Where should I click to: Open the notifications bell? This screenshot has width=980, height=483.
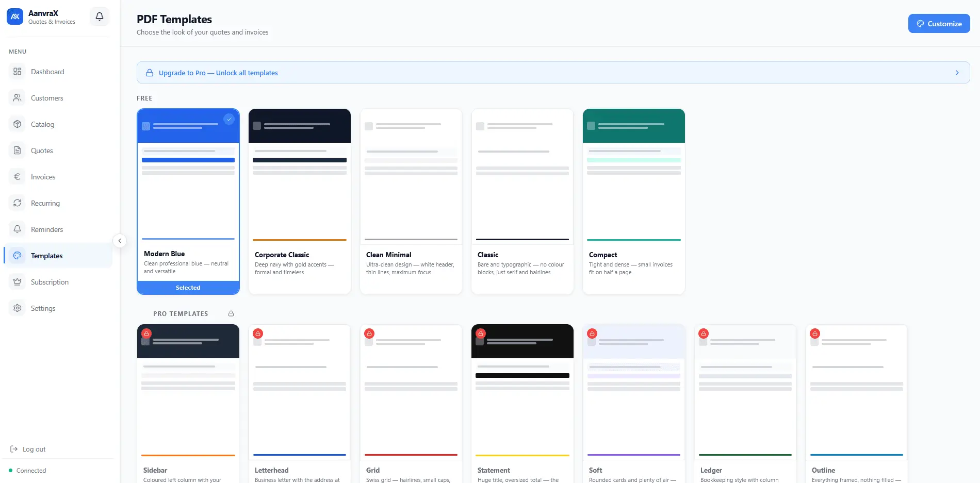(x=100, y=16)
